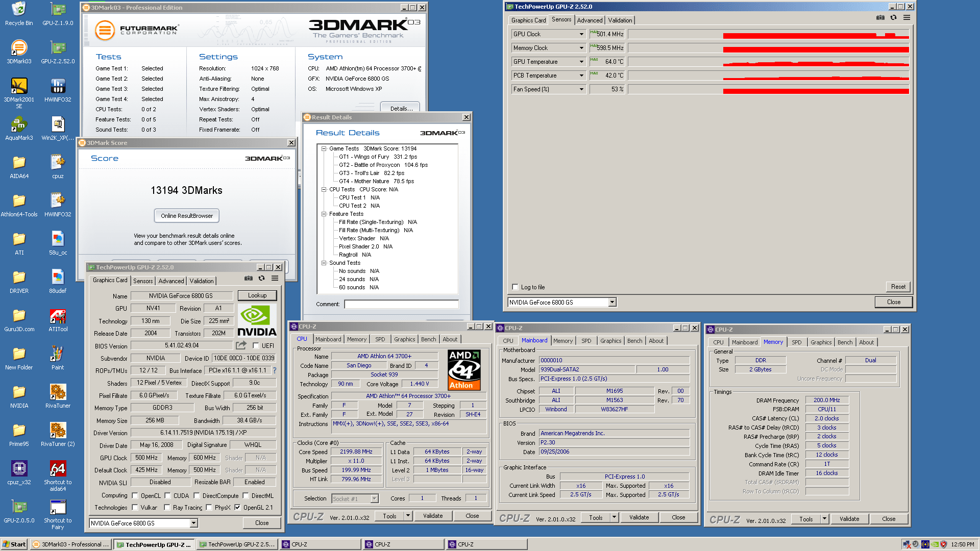Open menu icon in GPU-Z Sensors window
Image resolution: width=980 pixels, height=551 pixels.
(907, 17)
